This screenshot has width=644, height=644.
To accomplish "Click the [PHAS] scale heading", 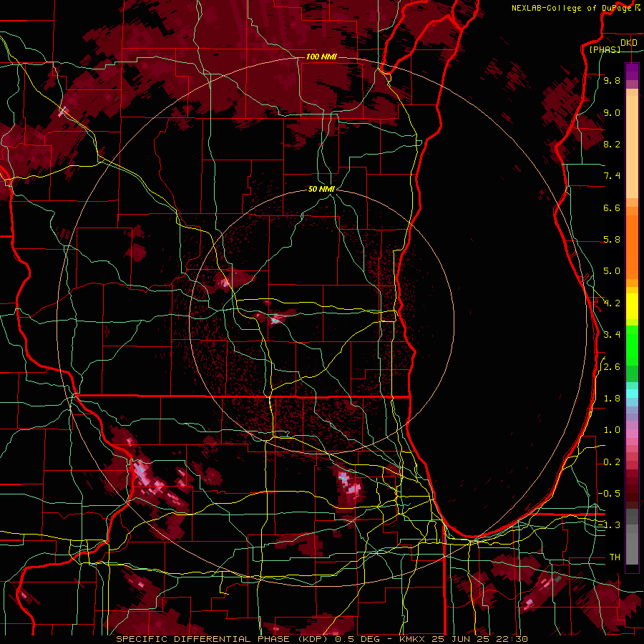I will (605, 50).
